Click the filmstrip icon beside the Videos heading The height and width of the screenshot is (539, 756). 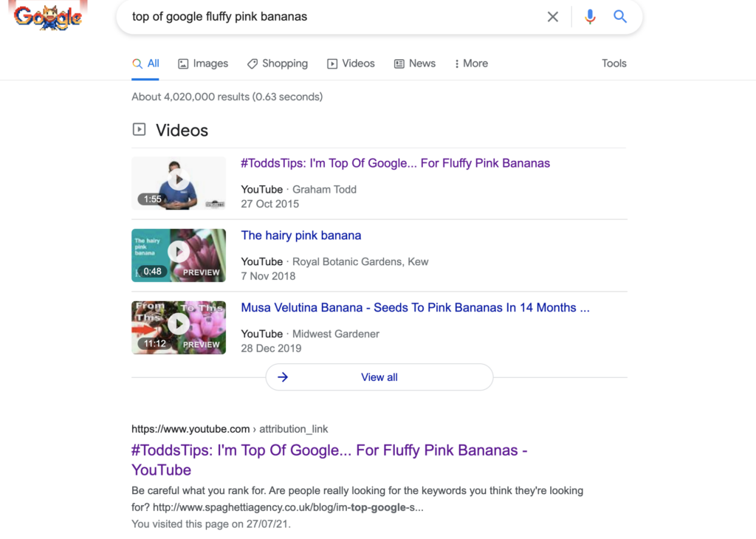139,129
